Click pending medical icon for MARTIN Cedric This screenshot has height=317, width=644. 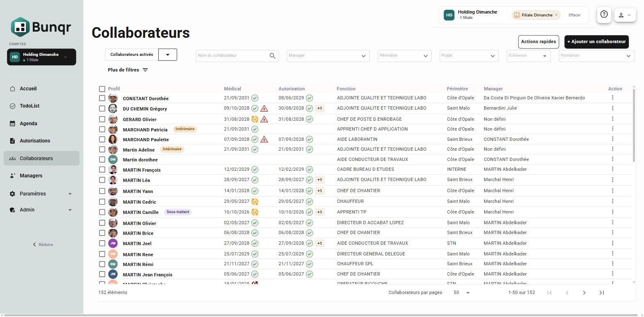[x=255, y=202]
